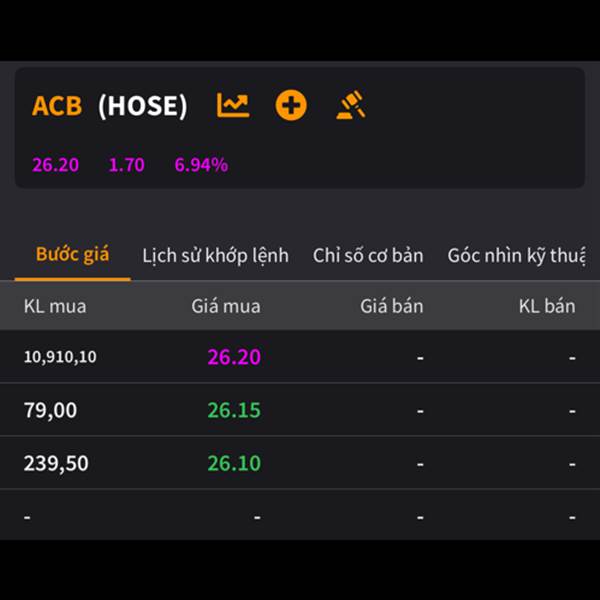Select the ACB stock symbol
The width and height of the screenshot is (600, 600).
tap(57, 106)
